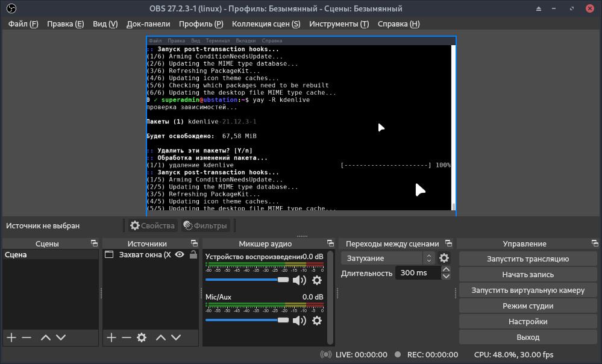
Task: Open Настройки from controls panel
Action: 527,321
